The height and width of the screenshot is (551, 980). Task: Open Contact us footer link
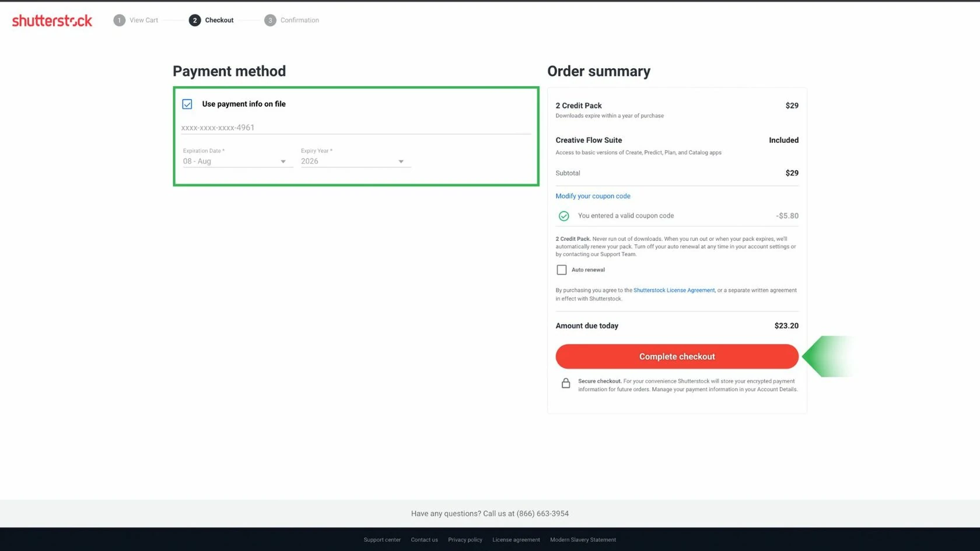point(424,540)
